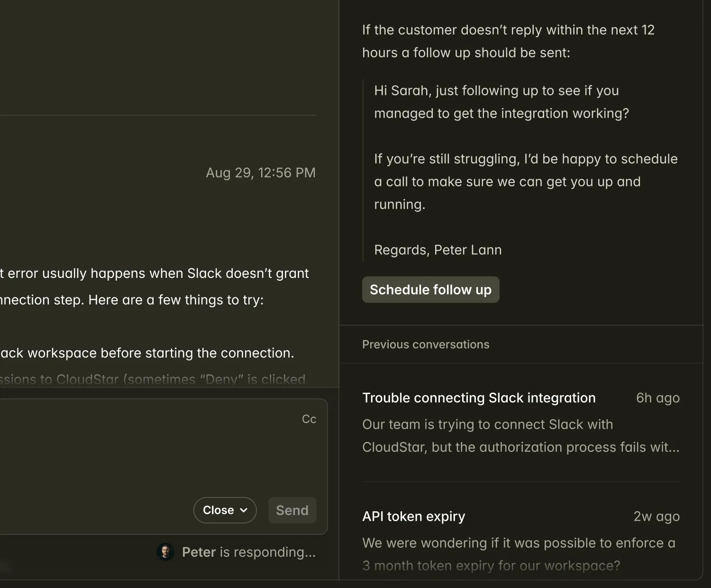Click the Schedule follow up button
The height and width of the screenshot is (588, 711).
[430, 290]
